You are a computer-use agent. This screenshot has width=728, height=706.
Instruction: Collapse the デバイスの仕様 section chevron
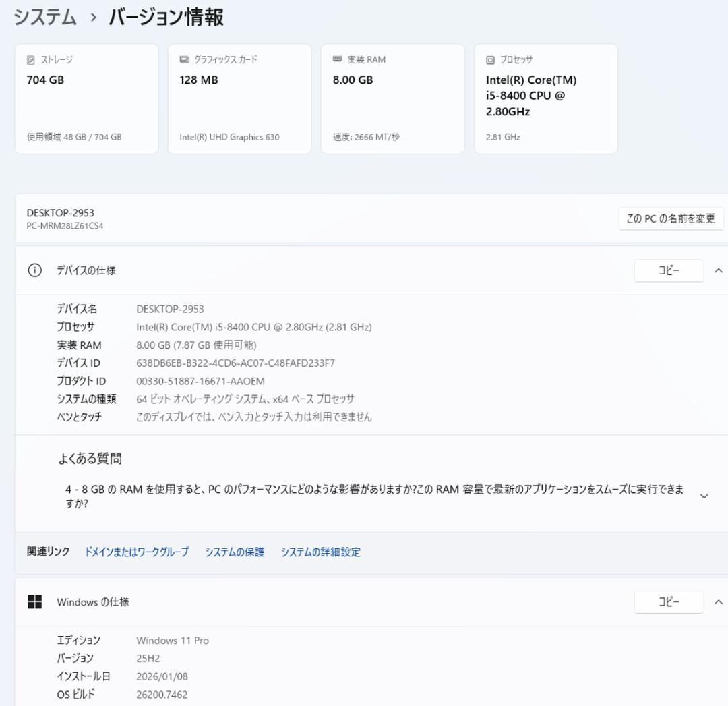coord(717,270)
